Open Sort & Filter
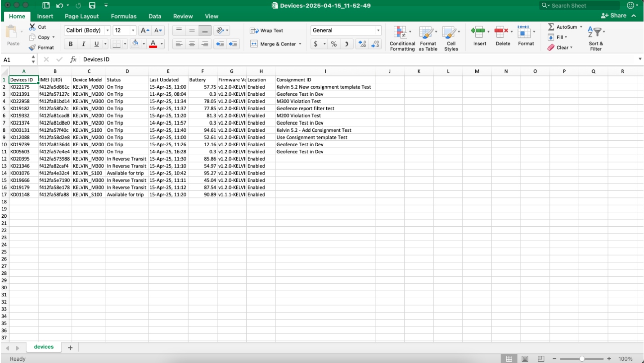644x363 pixels. pos(596,38)
